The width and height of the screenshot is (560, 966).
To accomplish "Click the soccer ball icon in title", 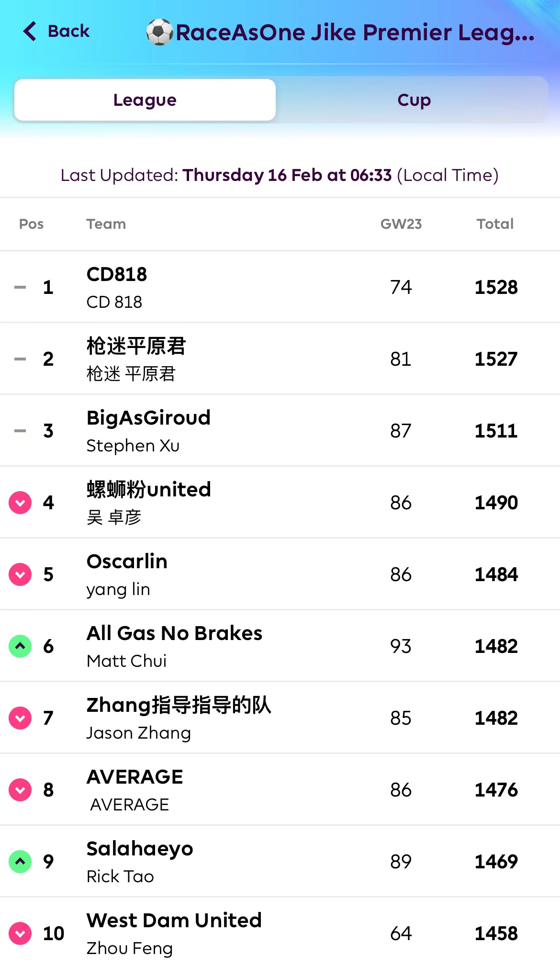I will [x=159, y=32].
